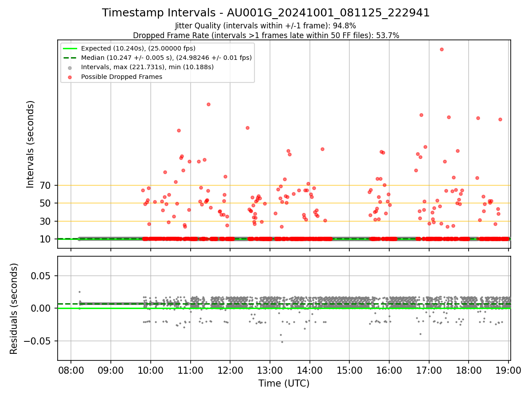Click the 14:00 time tick label

click(x=309, y=369)
